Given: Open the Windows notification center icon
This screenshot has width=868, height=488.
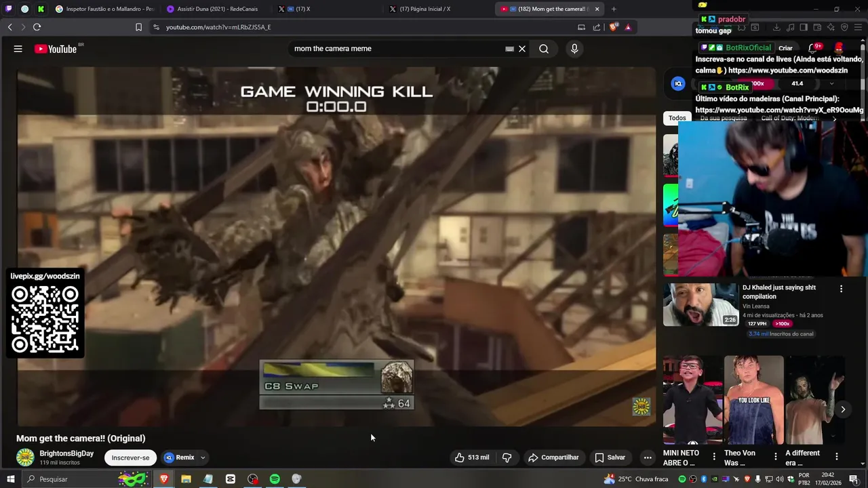Looking at the screenshot, I should tap(854, 479).
